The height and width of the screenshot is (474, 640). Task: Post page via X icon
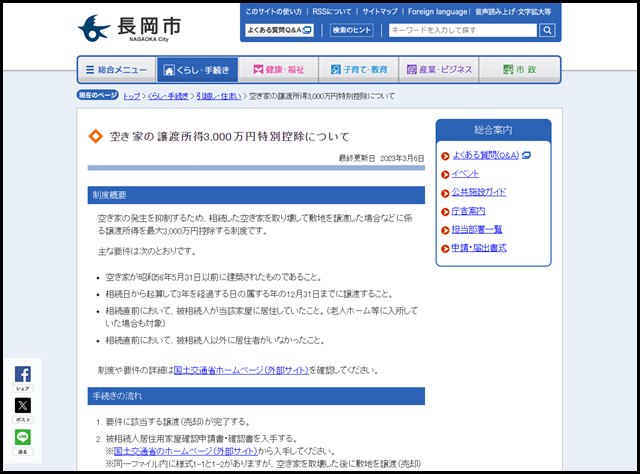[23, 405]
